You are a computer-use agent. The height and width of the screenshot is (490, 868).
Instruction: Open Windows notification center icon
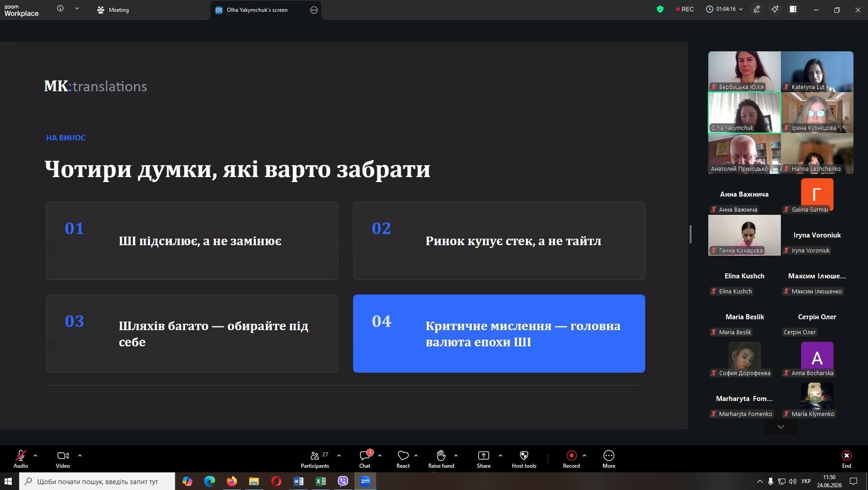coord(853,481)
